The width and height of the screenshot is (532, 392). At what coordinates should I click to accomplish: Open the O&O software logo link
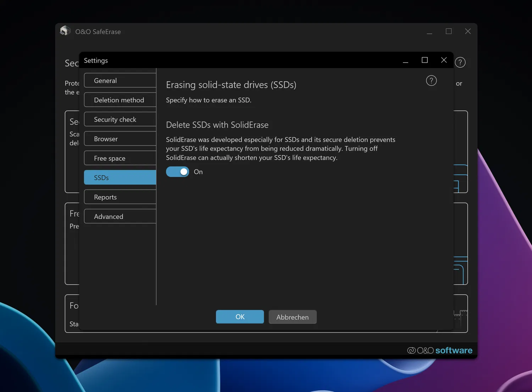(440, 350)
